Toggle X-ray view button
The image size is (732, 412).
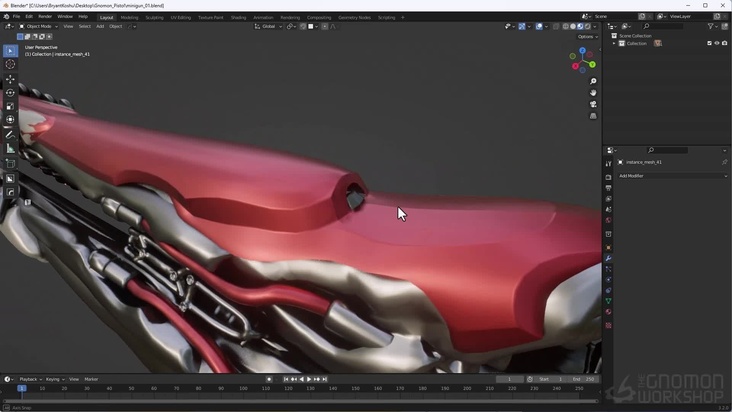click(x=556, y=27)
